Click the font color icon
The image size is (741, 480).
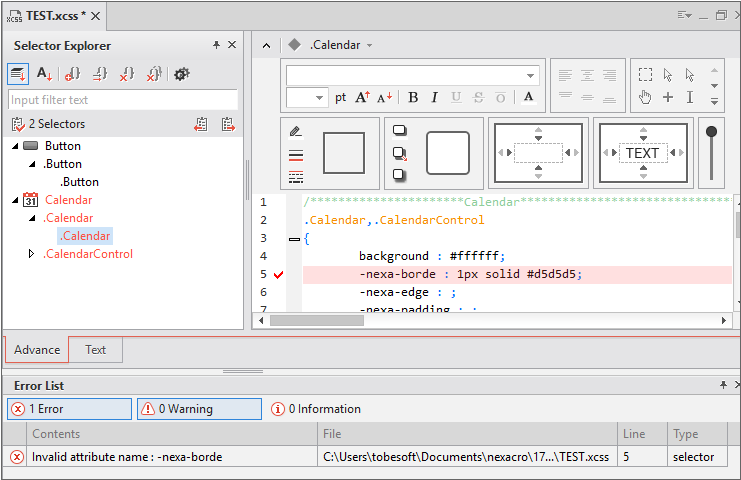click(528, 97)
